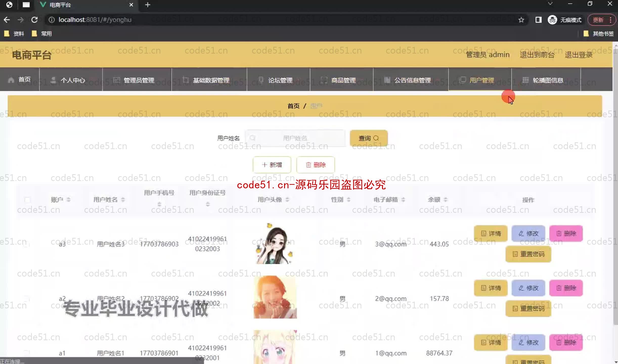Open 详情 for user a3
The width and height of the screenshot is (618, 364).
click(491, 233)
